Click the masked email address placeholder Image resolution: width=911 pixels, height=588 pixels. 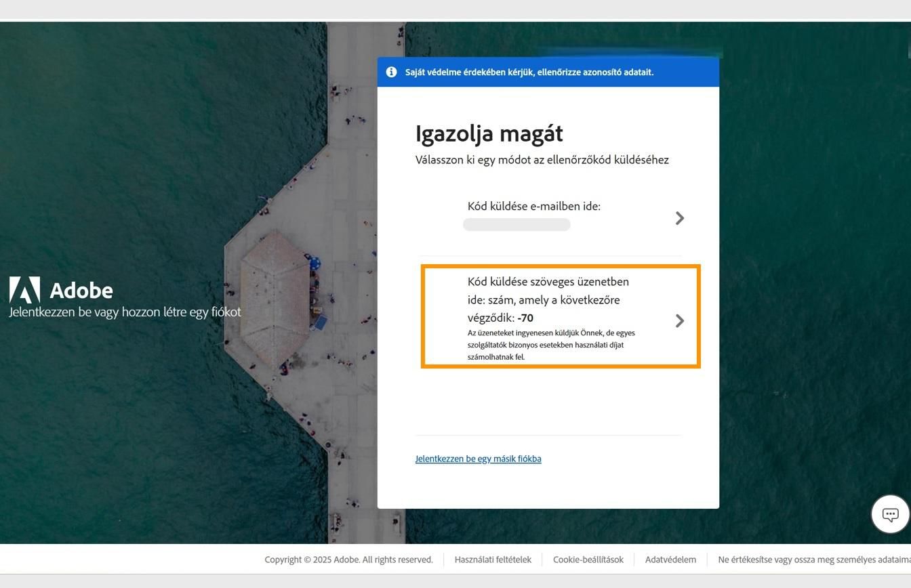coord(517,224)
